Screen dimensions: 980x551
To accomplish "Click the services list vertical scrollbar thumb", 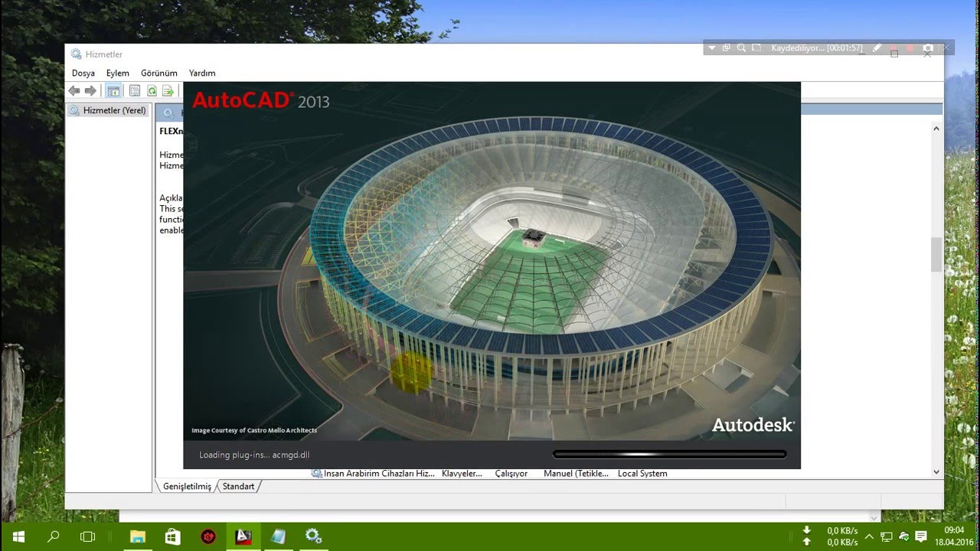I will [x=936, y=255].
